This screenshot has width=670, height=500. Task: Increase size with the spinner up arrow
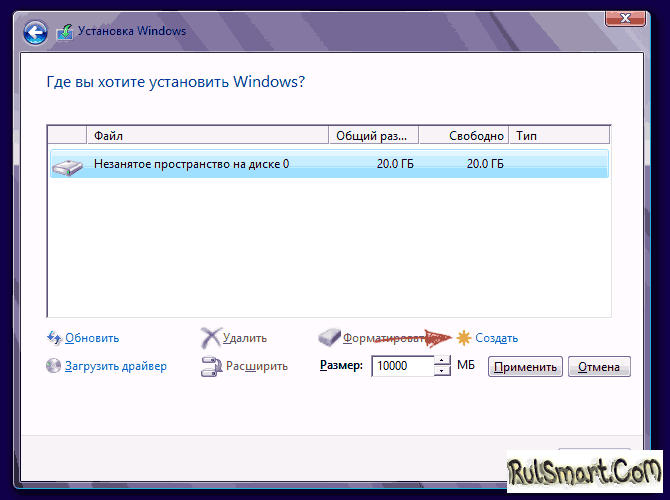coord(442,361)
